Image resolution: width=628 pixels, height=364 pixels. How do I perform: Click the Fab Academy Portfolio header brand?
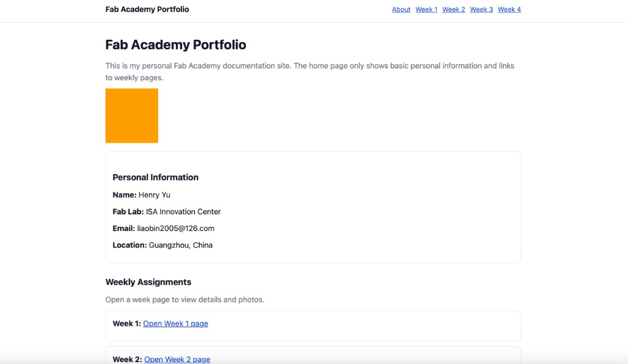pyautogui.click(x=147, y=9)
